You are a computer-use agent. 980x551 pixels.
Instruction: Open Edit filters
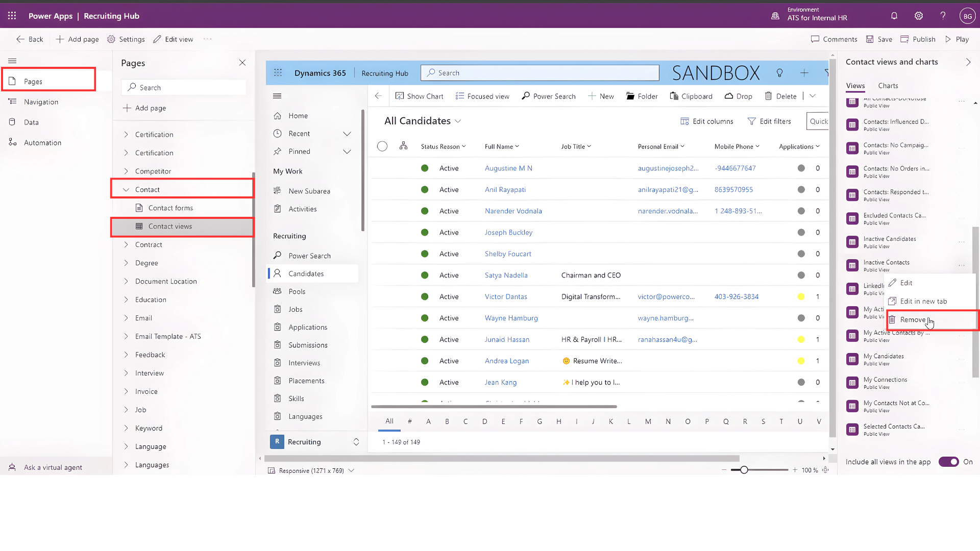[x=769, y=121]
